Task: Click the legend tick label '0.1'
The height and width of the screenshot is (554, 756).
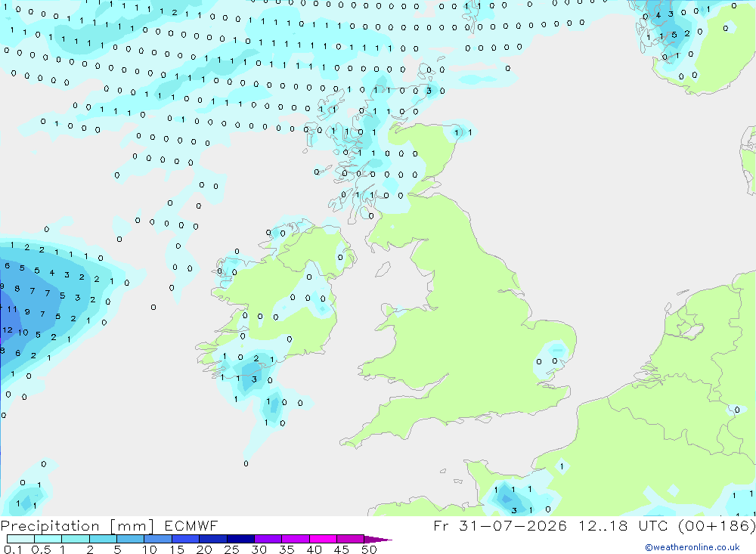Action: pyautogui.click(x=13, y=549)
